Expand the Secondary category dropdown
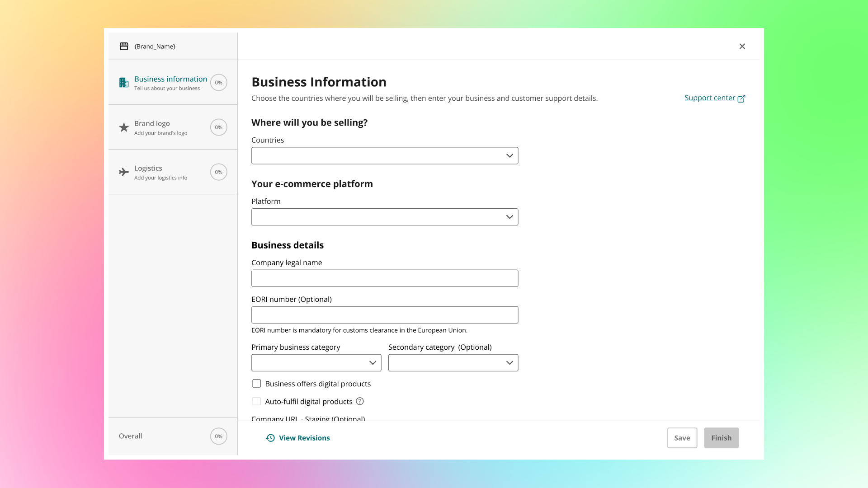868x488 pixels. point(453,363)
